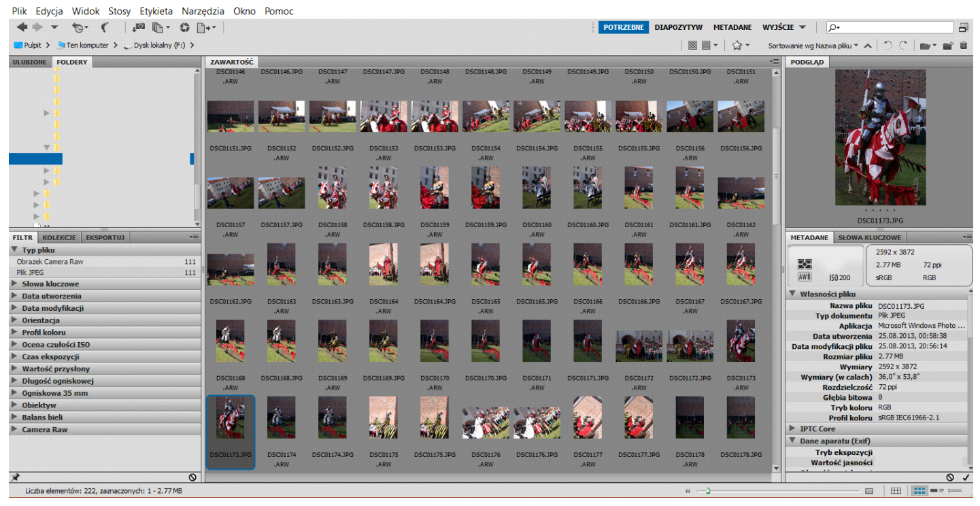Open in Camera Raw aperture icon
The width and height of the screenshot is (980, 506).
coord(184,28)
